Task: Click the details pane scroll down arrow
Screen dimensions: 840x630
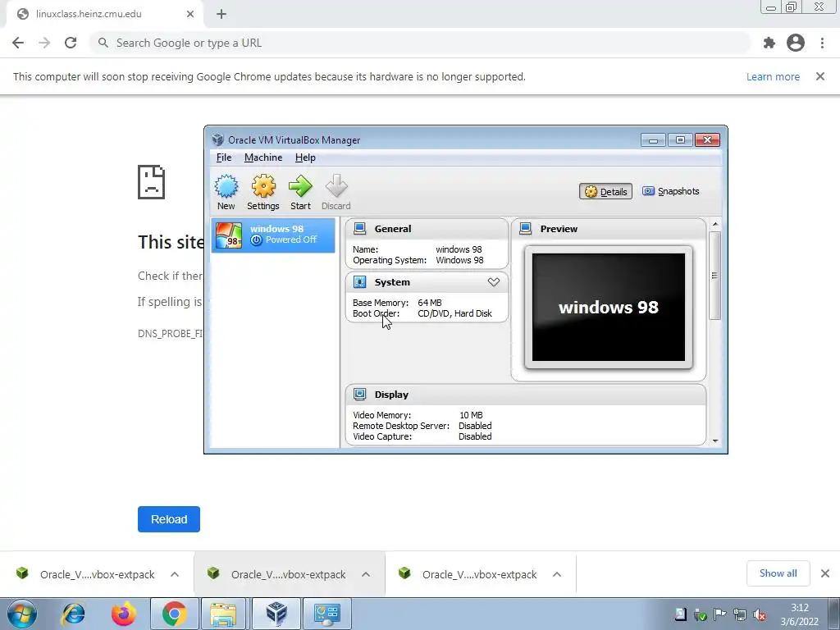Action: coord(715,441)
